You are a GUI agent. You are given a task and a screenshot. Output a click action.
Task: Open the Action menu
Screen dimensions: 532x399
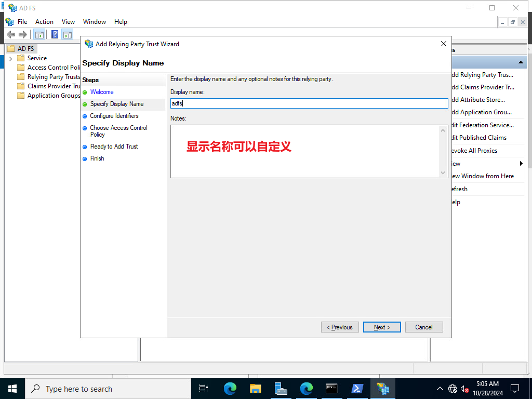coord(44,22)
